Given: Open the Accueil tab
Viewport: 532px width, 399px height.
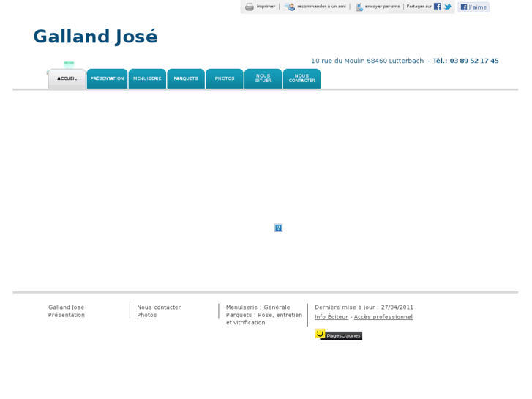Looking at the screenshot, I should (x=67, y=79).
